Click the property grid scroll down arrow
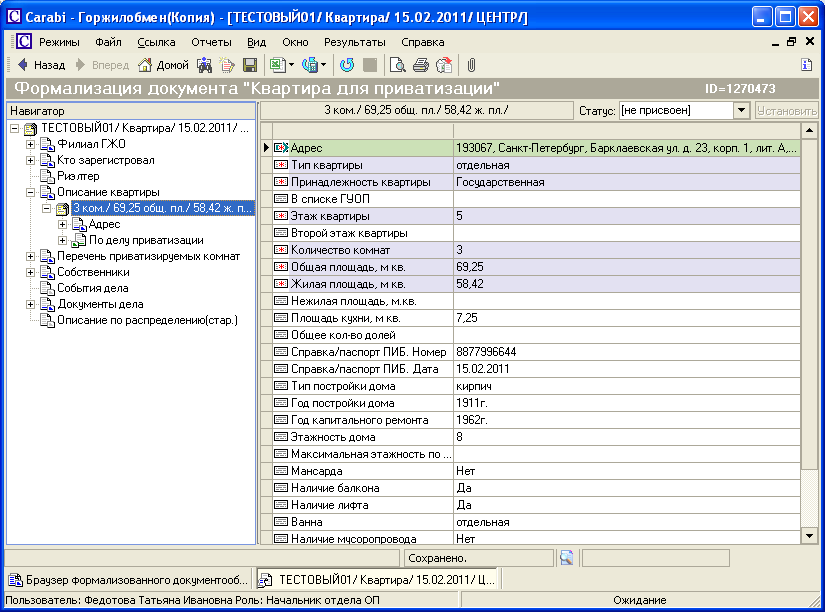Image resolution: width=825 pixels, height=612 pixels. point(810,537)
